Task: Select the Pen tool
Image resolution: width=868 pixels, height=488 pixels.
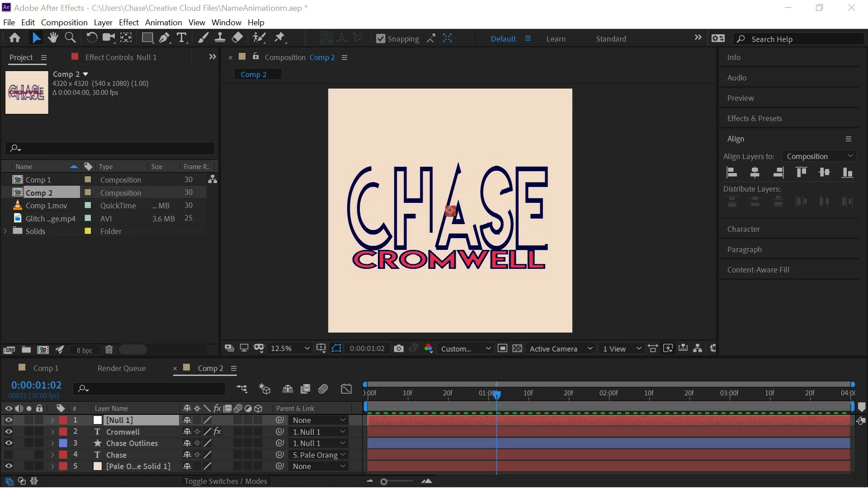Action: coord(165,38)
